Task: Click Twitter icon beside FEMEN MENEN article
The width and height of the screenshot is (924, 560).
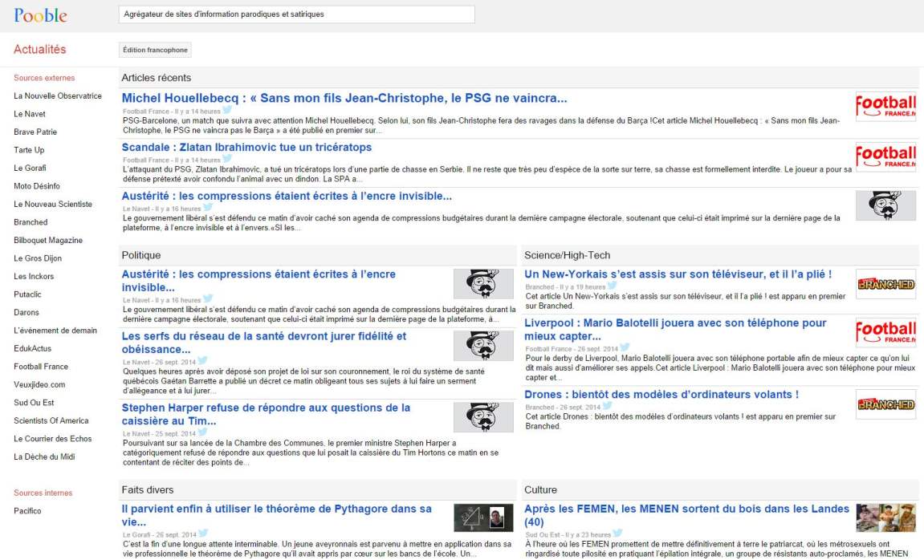Action: click(617, 534)
